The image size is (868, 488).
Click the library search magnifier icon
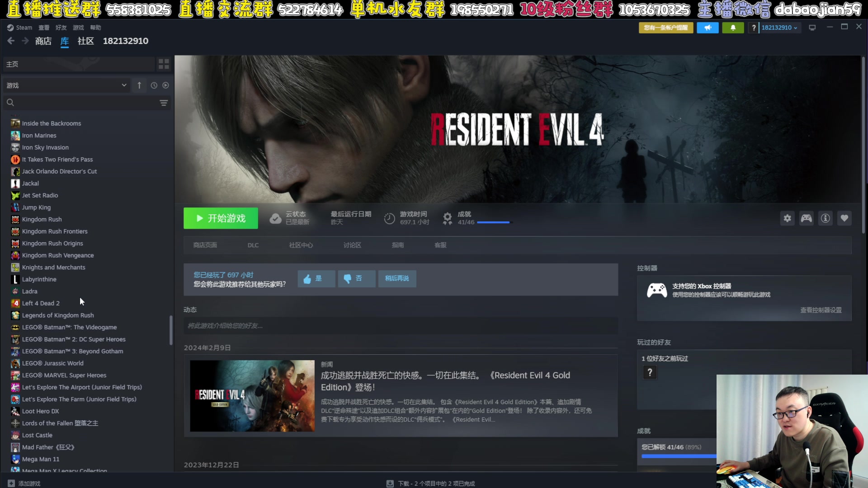click(10, 103)
